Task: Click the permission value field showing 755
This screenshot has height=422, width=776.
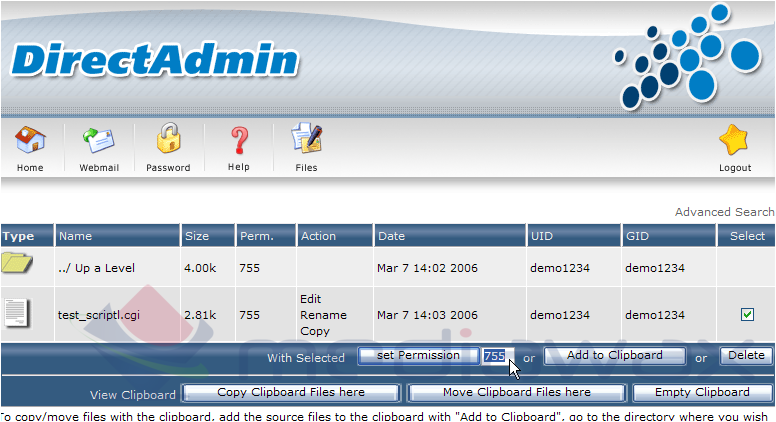Action: [x=498, y=356]
